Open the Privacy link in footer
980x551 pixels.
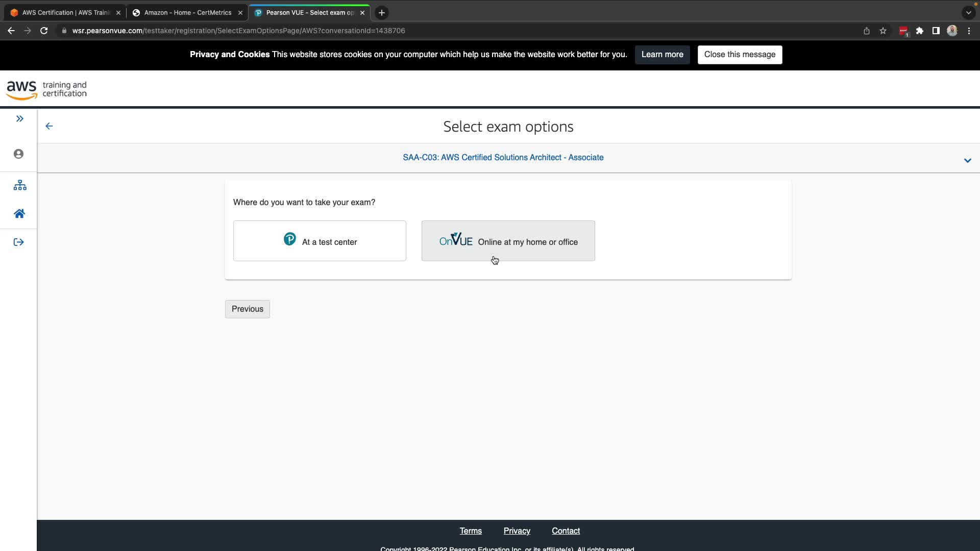517,531
